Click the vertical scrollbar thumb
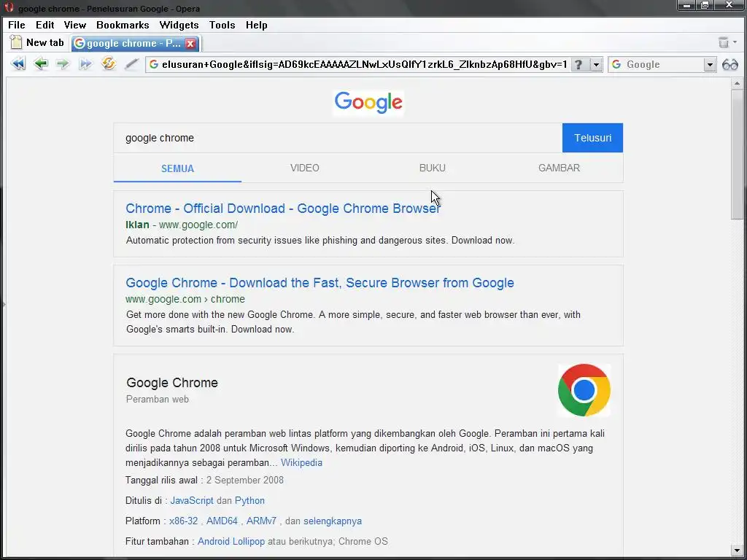Image resolution: width=747 pixels, height=560 pixels. click(x=737, y=154)
